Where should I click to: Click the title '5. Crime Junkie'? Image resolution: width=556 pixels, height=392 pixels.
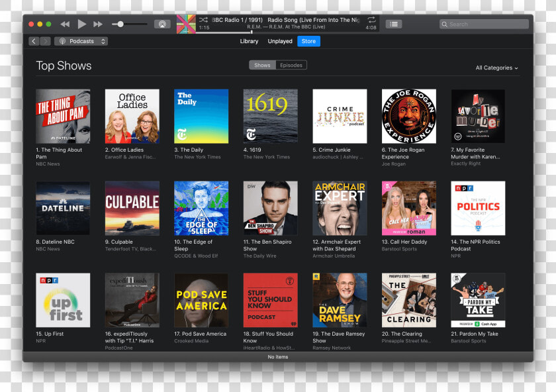point(332,150)
